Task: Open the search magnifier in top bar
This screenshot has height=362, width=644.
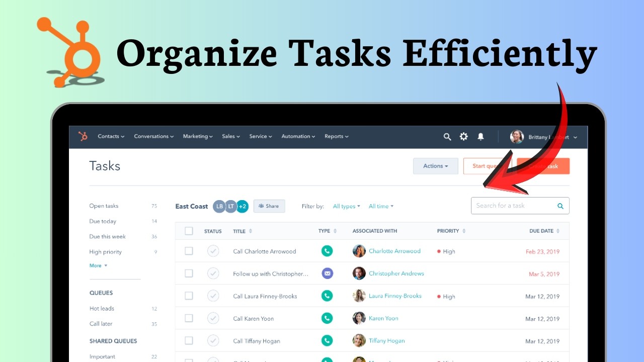Action: click(x=447, y=137)
